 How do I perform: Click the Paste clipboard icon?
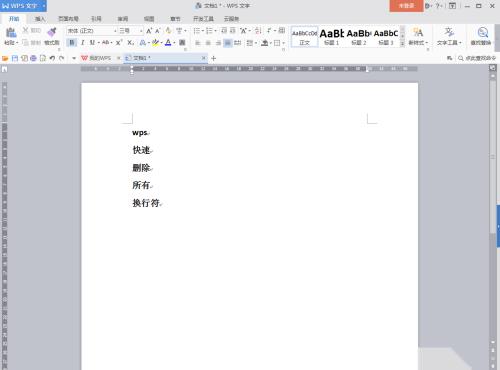pos(11,33)
